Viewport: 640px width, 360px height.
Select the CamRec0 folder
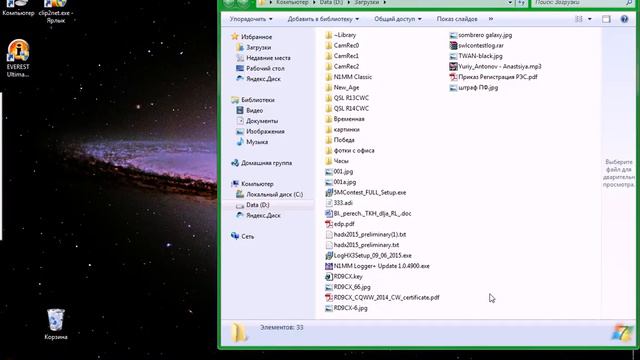pos(342,46)
